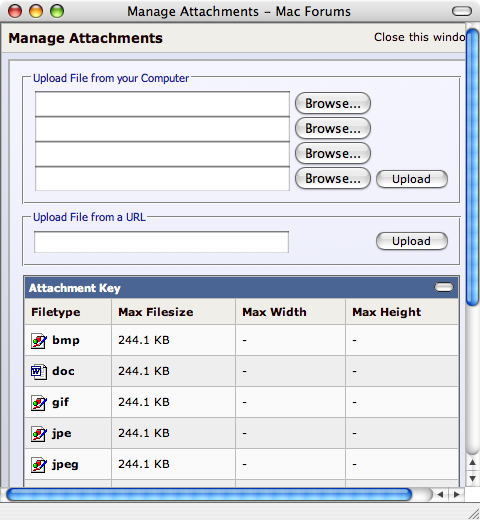
Task: Click the jpe filetype icon
Action: pyautogui.click(x=39, y=434)
